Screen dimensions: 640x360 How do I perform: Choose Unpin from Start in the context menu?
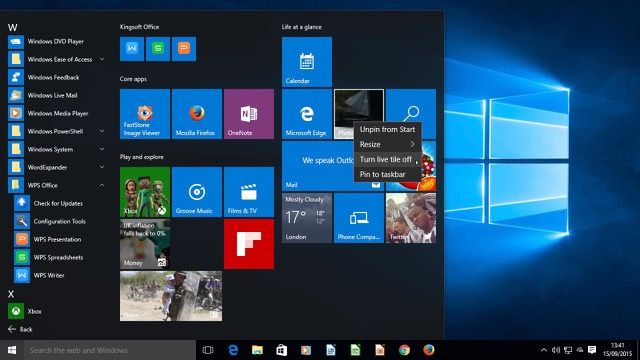pos(387,129)
